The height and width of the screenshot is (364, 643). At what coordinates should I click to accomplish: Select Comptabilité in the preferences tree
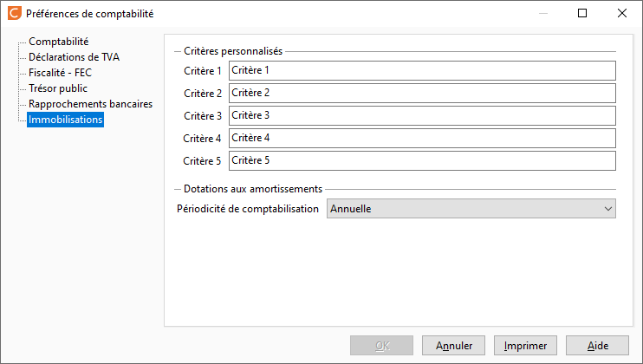pyautogui.click(x=59, y=42)
